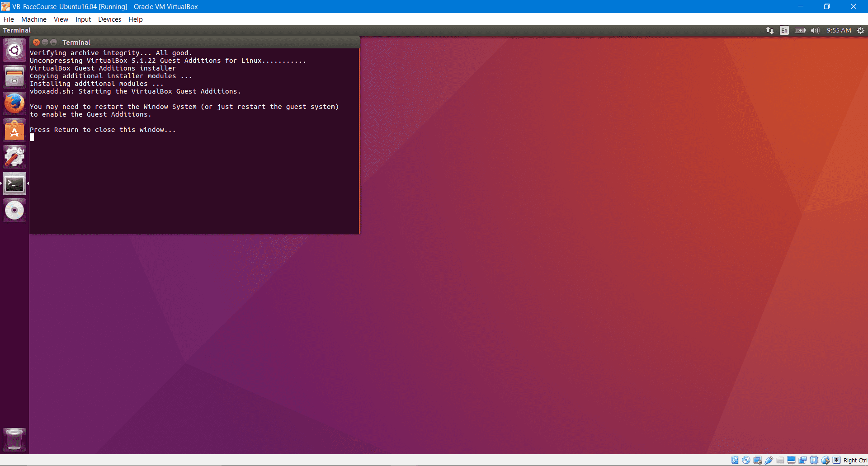Click the Terminal window title bar text
Screen dimensions: 868x466
click(x=76, y=42)
